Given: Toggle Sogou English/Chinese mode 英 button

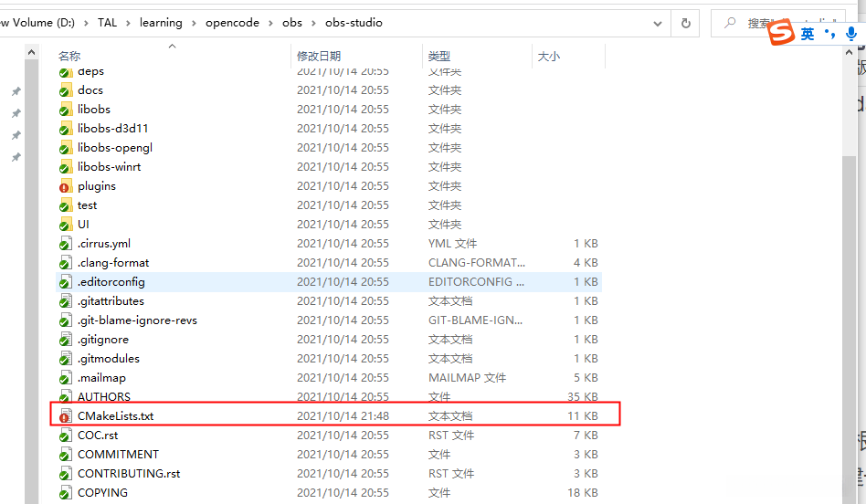Looking at the screenshot, I should 808,34.
